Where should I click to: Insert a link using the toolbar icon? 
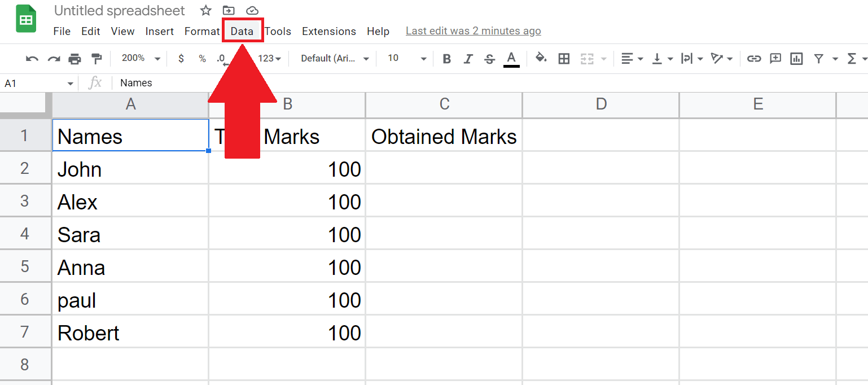point(753,58)
